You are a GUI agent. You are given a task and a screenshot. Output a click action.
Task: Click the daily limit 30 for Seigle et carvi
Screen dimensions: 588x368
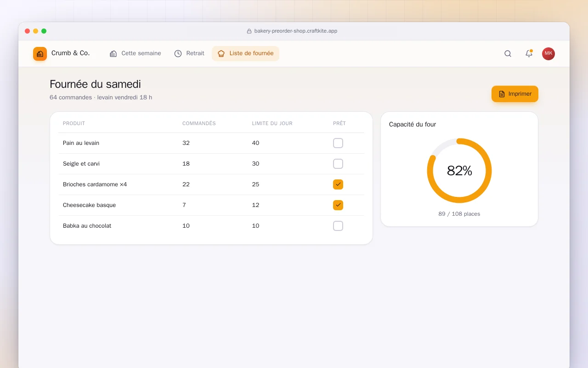click(x=256, y=164)
